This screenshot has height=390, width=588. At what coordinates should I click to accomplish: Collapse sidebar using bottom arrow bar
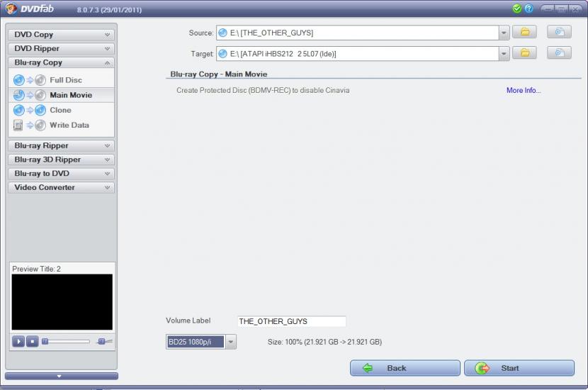tap(61, 376)
